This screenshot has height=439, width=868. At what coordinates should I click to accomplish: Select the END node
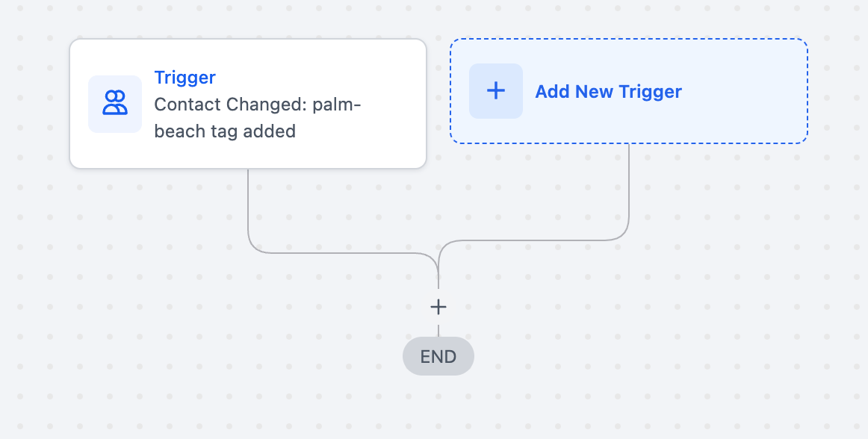(438, 356)
